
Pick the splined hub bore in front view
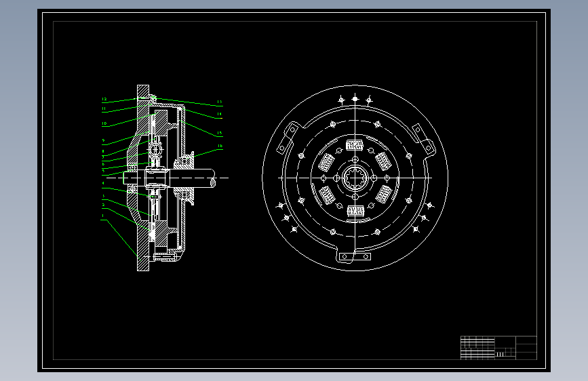[x=355, y=178]
